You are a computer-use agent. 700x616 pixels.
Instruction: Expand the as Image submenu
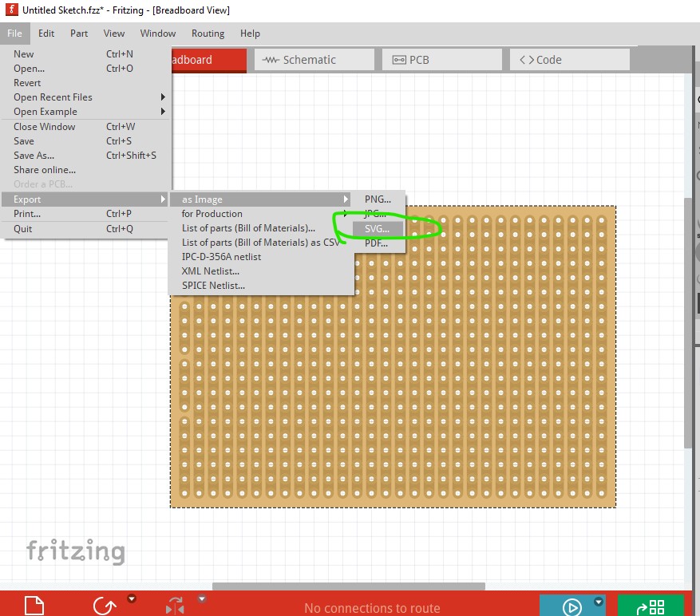coord(260,199)
